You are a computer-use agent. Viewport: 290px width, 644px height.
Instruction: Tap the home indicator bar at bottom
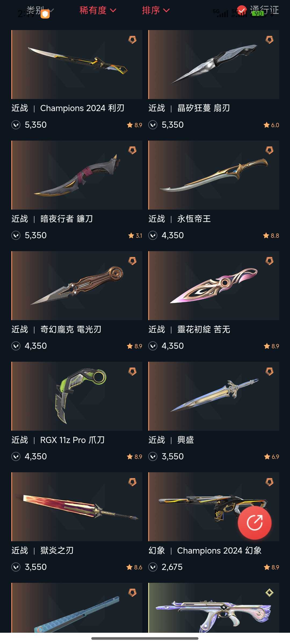pyautogui.click(x=145, y=638)
